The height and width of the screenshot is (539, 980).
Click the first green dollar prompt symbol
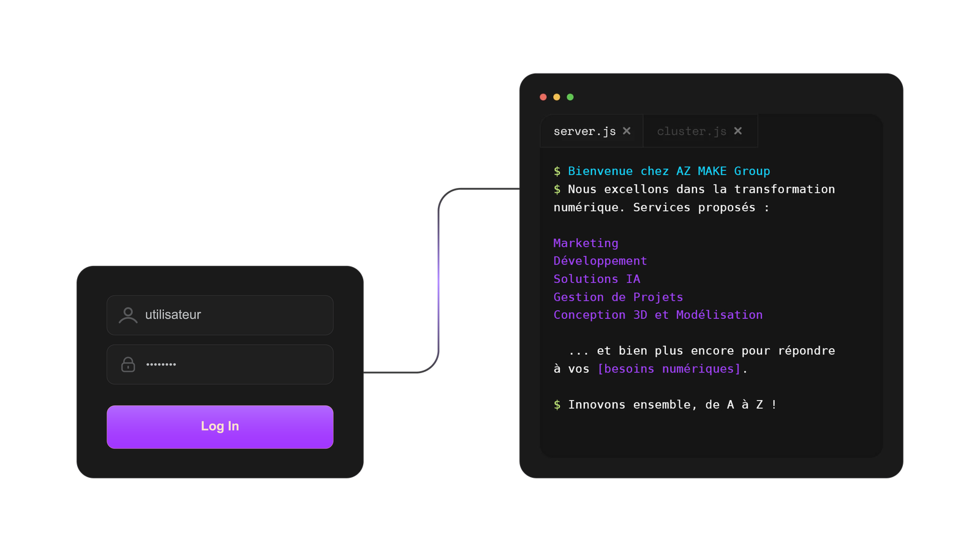click(557, 171)
